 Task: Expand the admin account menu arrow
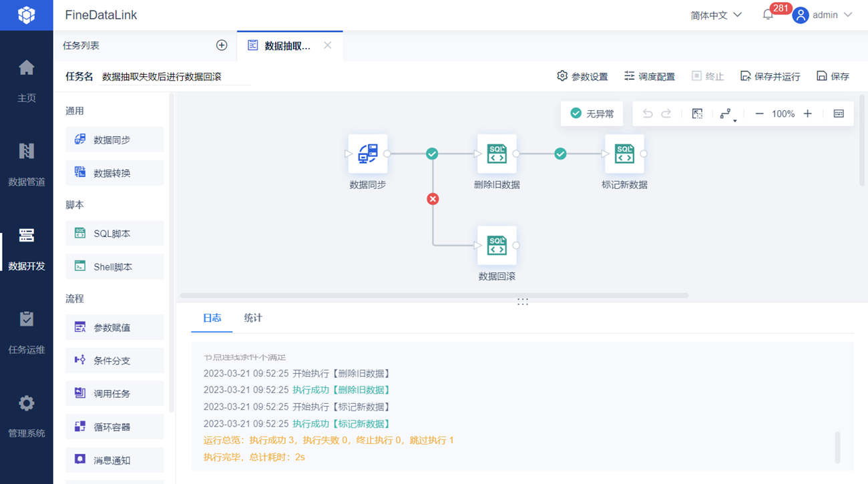click(x=848, y=15)
